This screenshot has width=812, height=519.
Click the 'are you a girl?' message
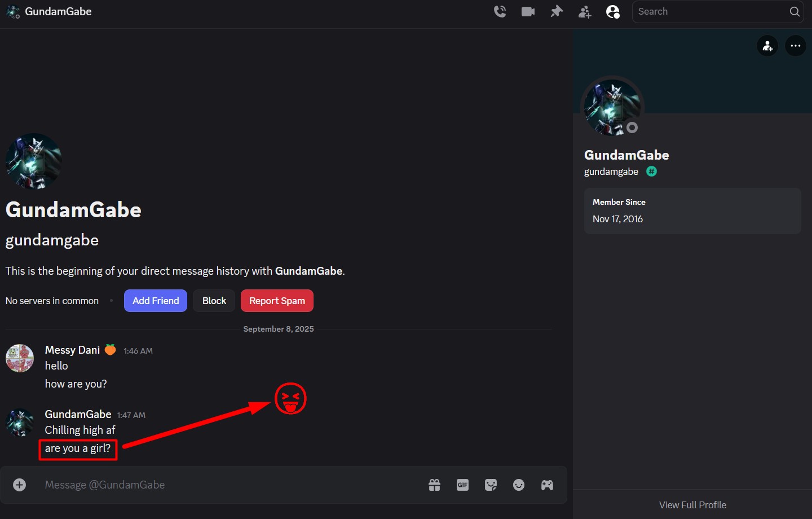pyautogui.click(x=78, y=448)
